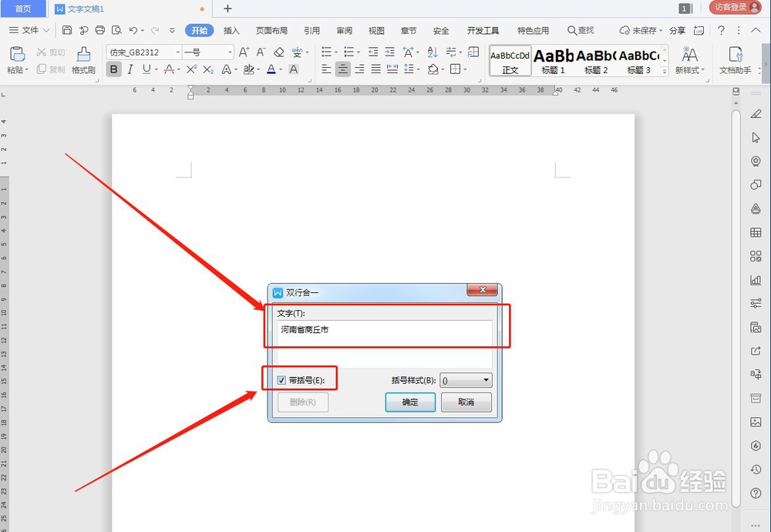
Task: Expand the styles gallery
Action: coord(665,71)
